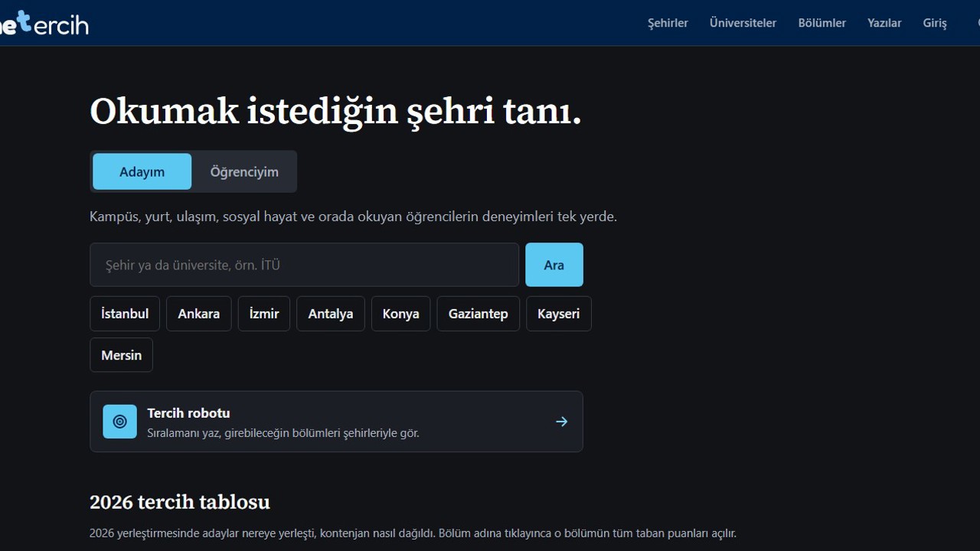
Task: Select the Mersin city chip
Action: [x=121, y=355]
